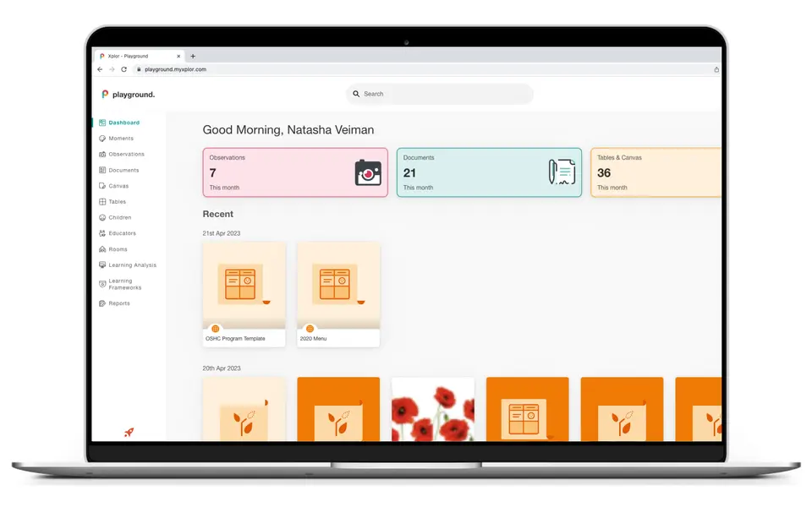The image size is (812, 529).
Task: Go back with the browser back arrow
Action: click(100, 69)
